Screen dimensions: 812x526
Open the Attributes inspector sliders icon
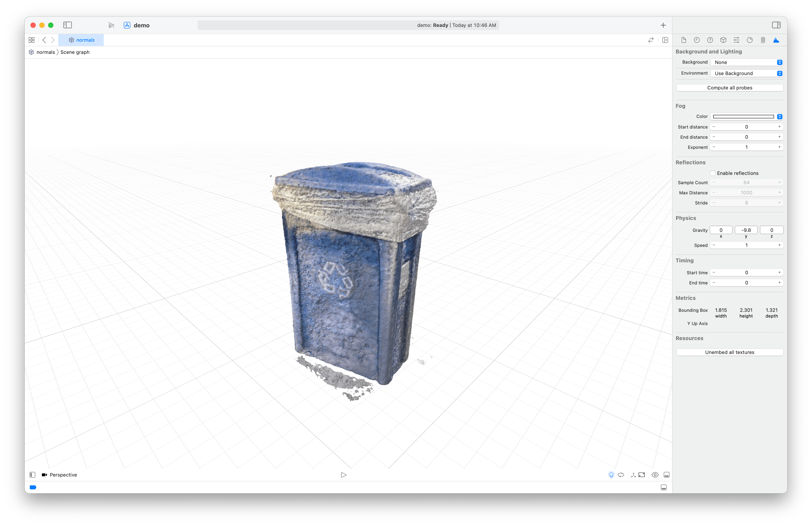click(x=736, y=40)
